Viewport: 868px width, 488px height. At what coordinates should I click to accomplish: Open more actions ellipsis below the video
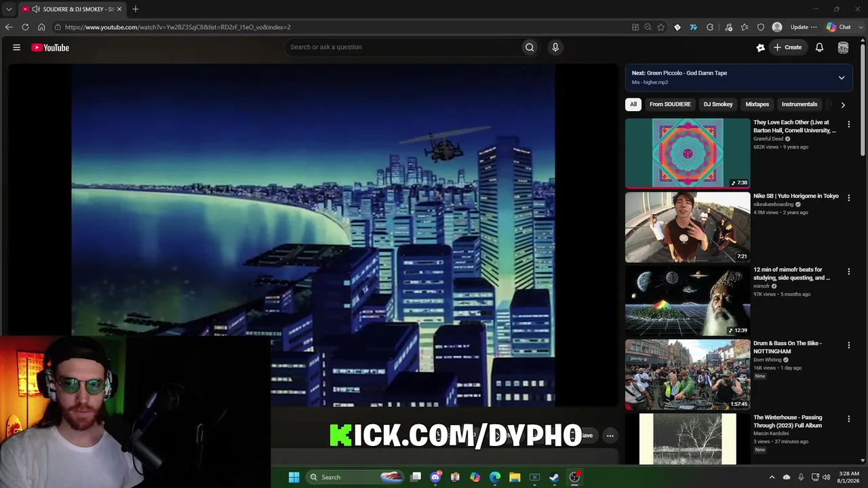[x=610, y=436]
